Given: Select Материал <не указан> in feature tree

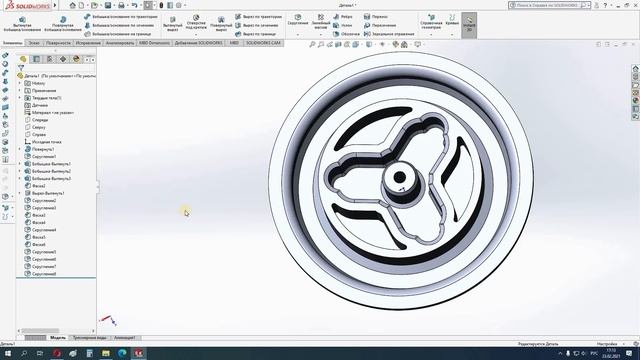Looking at the screenshot, I should coord(49,113).
